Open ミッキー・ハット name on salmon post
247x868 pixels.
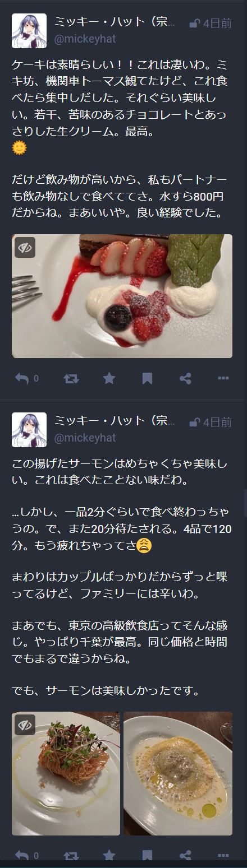tap(115, 421)
